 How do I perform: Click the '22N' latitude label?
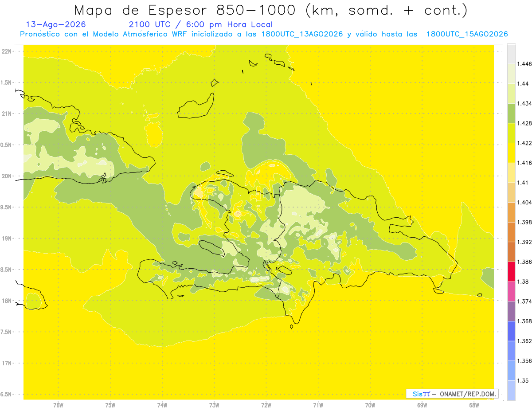(x=7, y=51)
